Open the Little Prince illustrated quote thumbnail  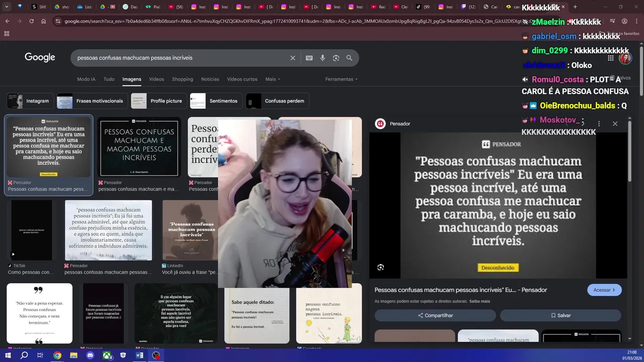point(329,313)
